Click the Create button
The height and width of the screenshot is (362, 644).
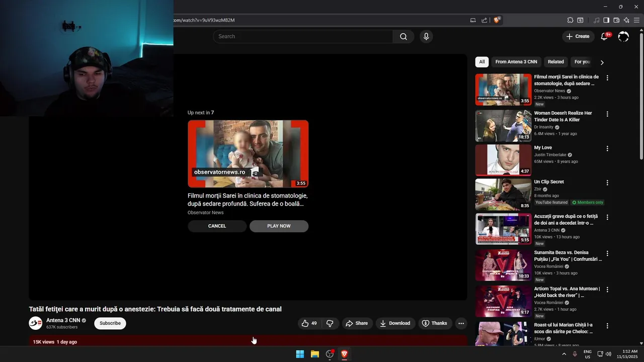578,36
